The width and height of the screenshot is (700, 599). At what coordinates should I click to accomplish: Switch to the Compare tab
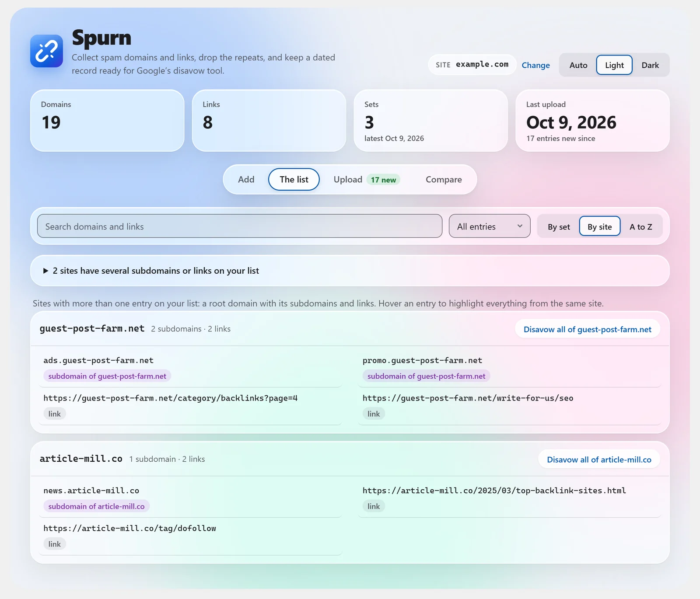click(x=444, y=179)
